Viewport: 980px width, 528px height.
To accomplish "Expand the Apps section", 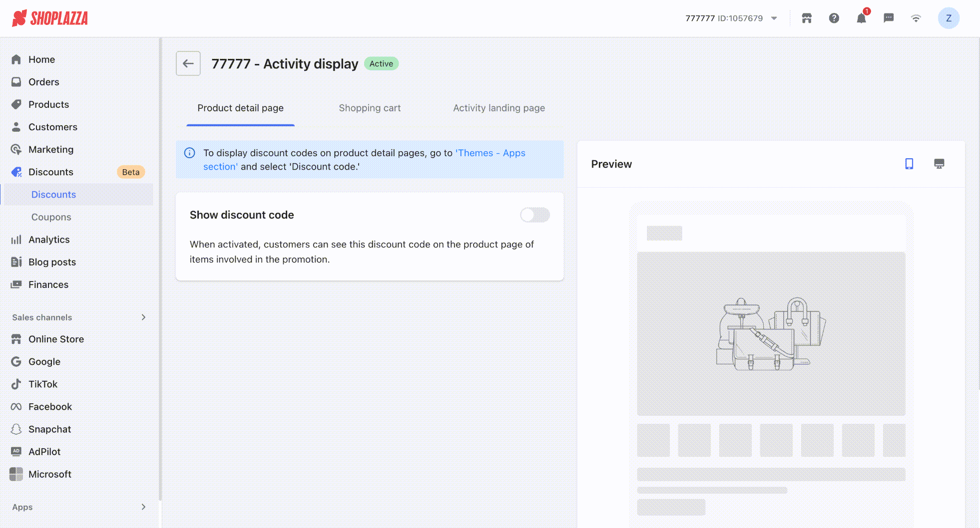I will [x=143, y=507].
